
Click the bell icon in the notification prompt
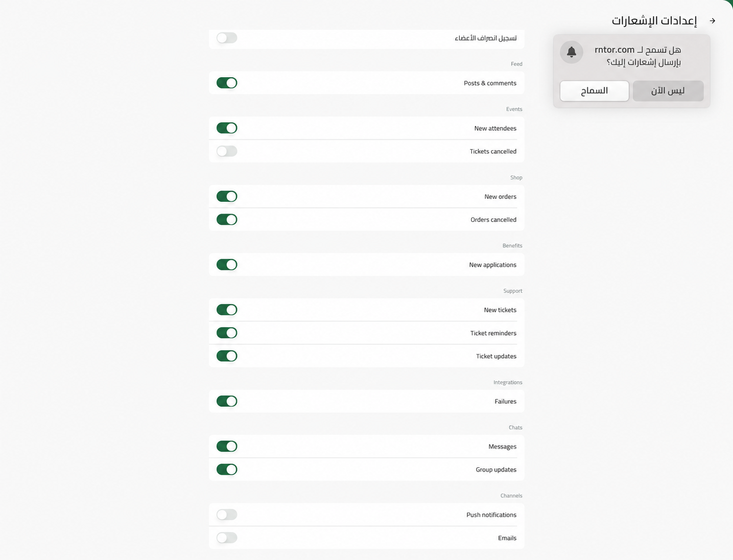coord(572,52)
